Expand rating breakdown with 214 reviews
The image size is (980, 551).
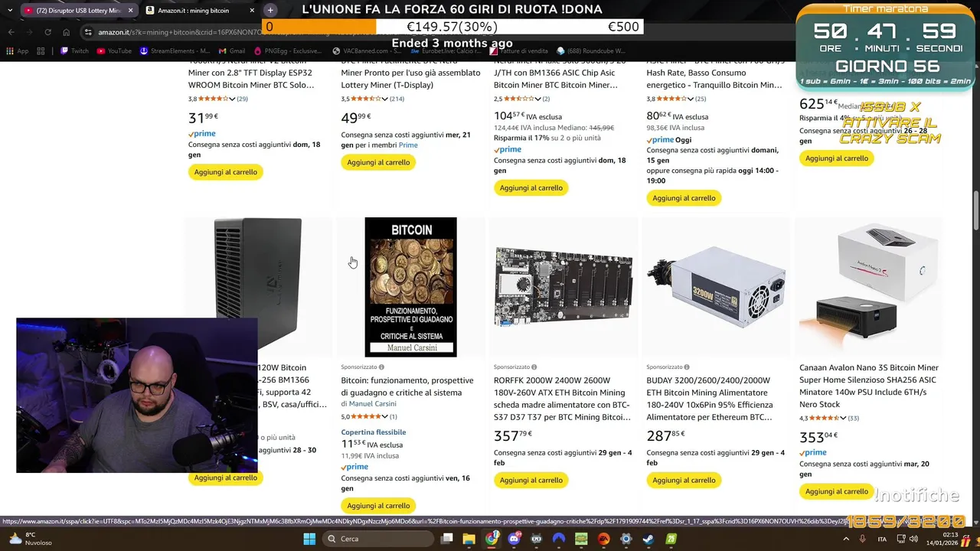pos(385,99)
